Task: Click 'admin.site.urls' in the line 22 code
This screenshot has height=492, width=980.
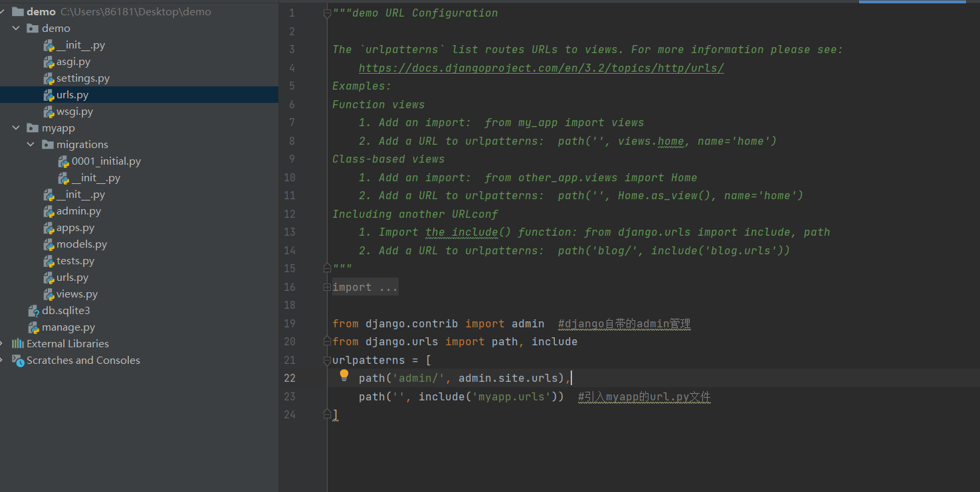Action: click(508, 378)
